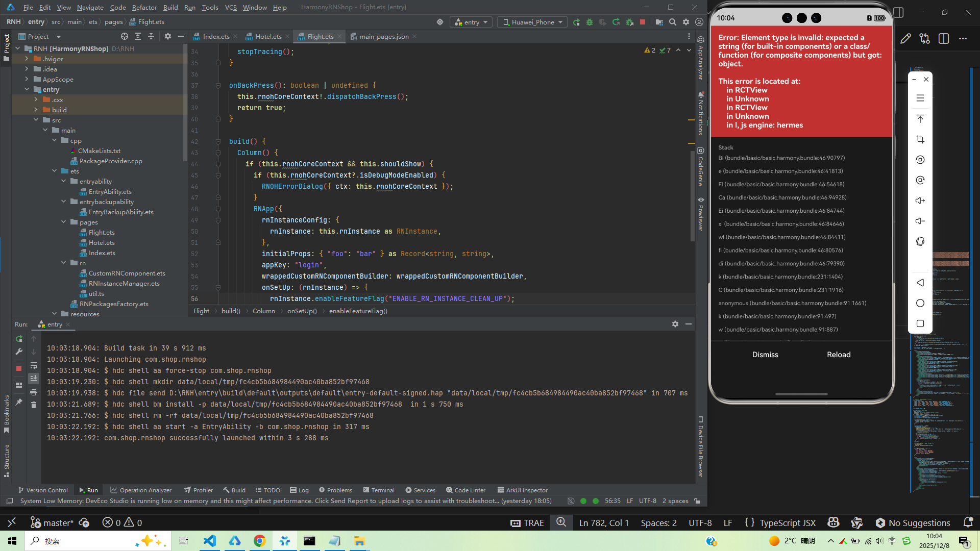Click emulator volume up icon
The height and width of the screenshot is (551, 980).
pos(920,201)
